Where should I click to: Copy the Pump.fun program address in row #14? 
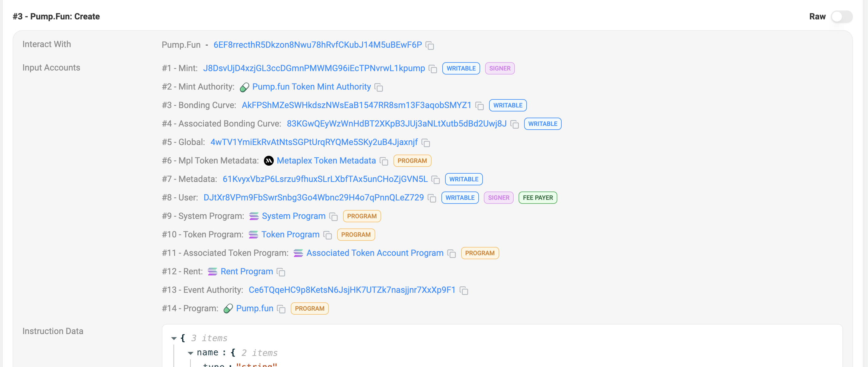pos(281,309)
